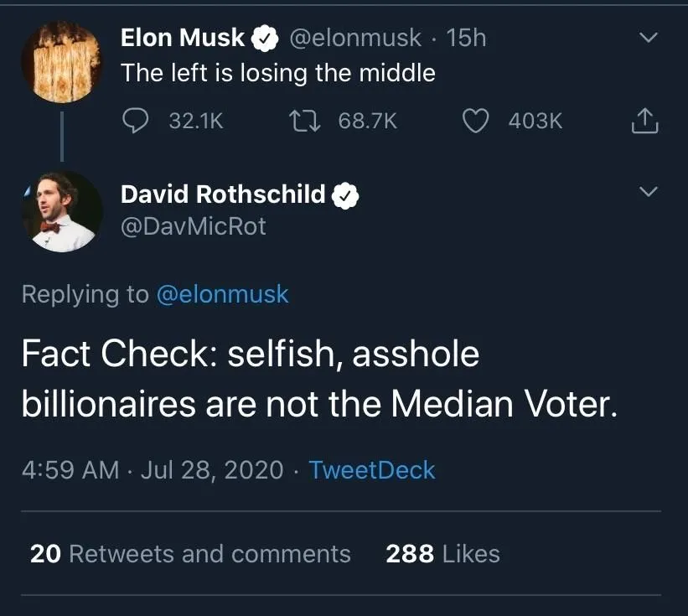Open options via the down arrow beside David Rothschild
Image resolution: width=688 pixels, height=616 pixels.
(647, 191)
